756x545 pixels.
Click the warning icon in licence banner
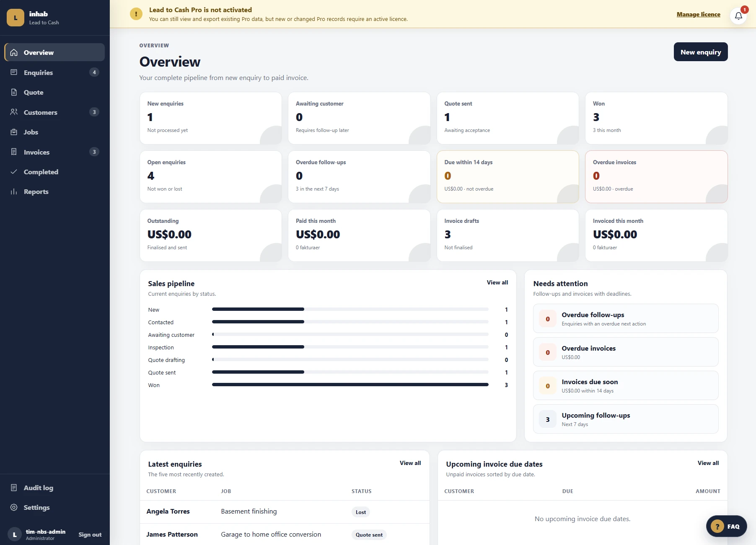tap(136, 14)
